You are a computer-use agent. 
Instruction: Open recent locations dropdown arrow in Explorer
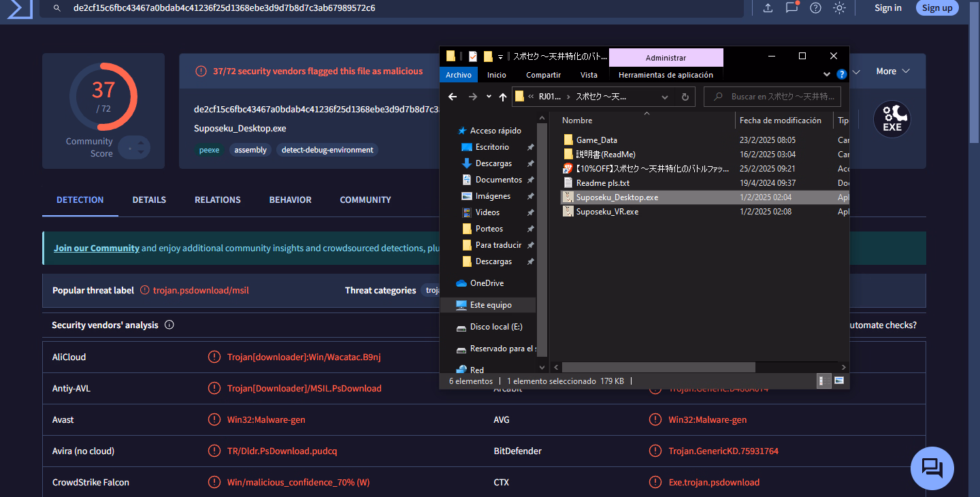pos(489,97)
